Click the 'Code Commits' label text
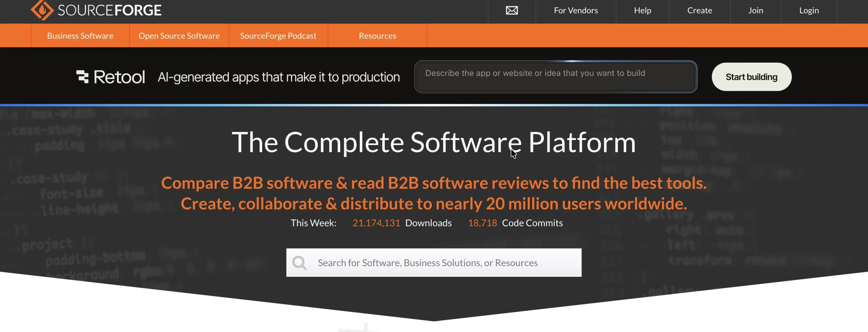Viewport: 868px width, 332px height. pyautogui.click(x=532, y=223)
